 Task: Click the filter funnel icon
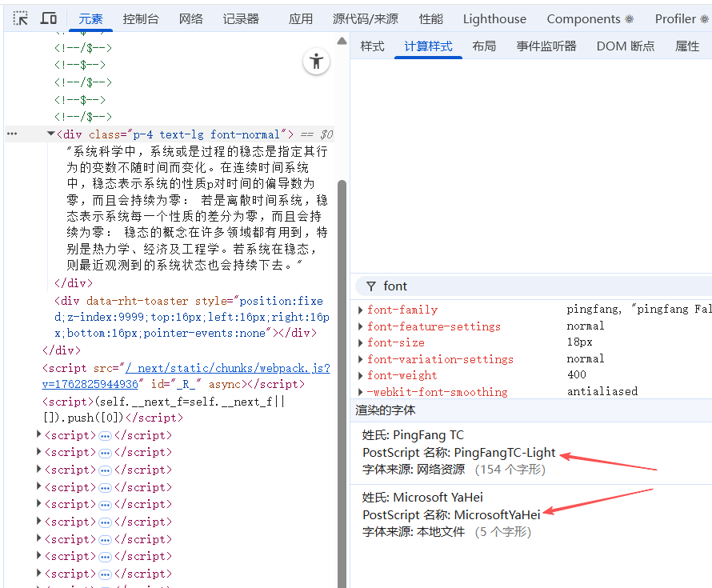(x=371, y=286)
